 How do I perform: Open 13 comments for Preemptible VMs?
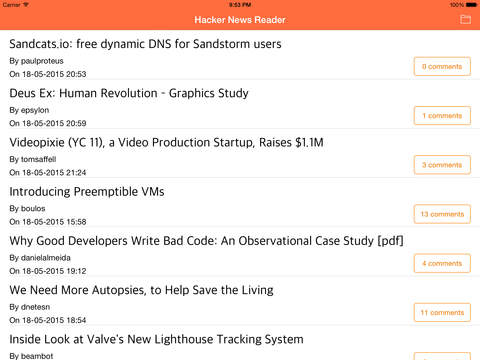(442, 214)
